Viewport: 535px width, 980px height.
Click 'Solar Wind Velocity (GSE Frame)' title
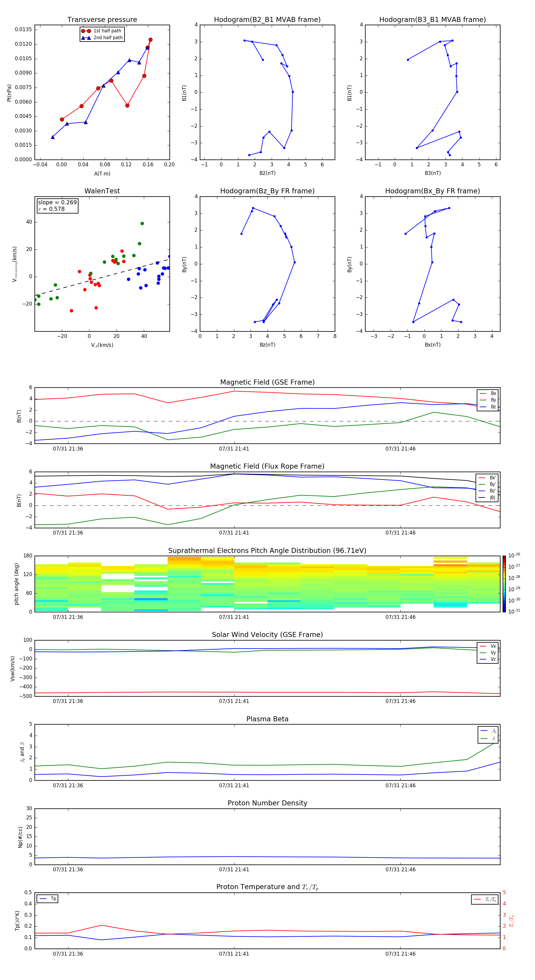click(x=267, y=635)
